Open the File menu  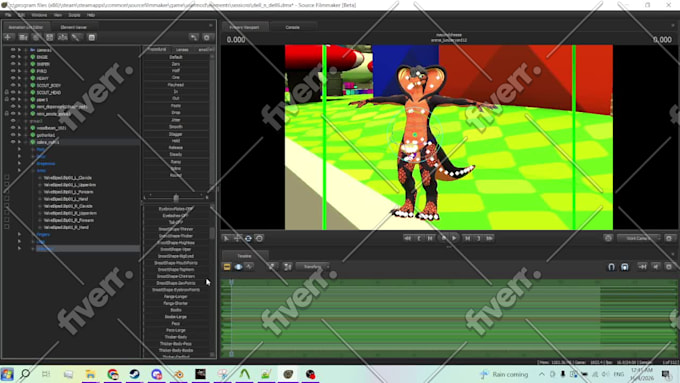(x=8, y=15)
